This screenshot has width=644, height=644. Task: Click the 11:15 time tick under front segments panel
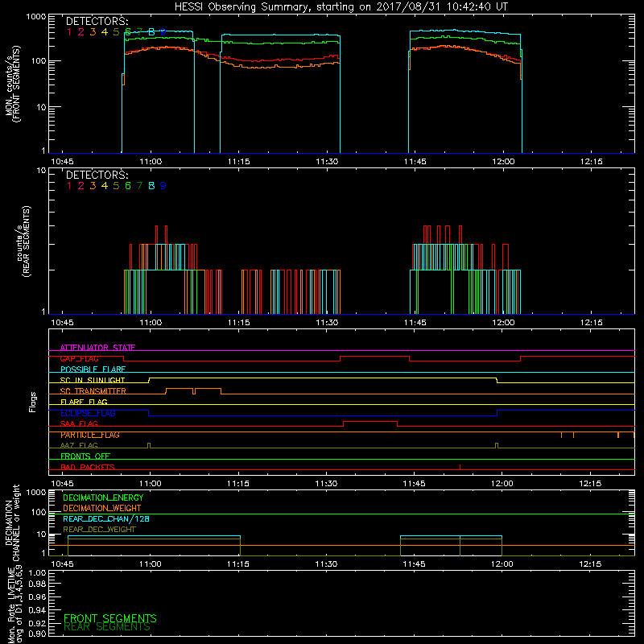pyautogui.click(x=238, y=162)
